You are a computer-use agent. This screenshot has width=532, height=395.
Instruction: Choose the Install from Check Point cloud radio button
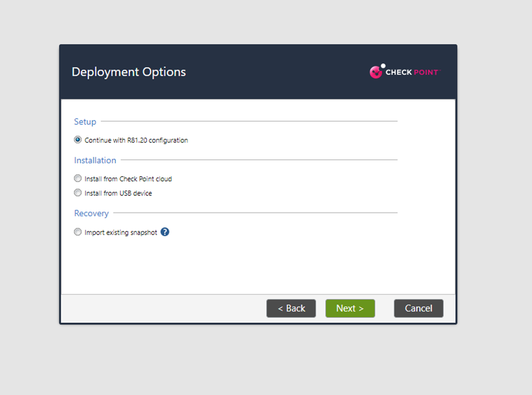point(78,179)
